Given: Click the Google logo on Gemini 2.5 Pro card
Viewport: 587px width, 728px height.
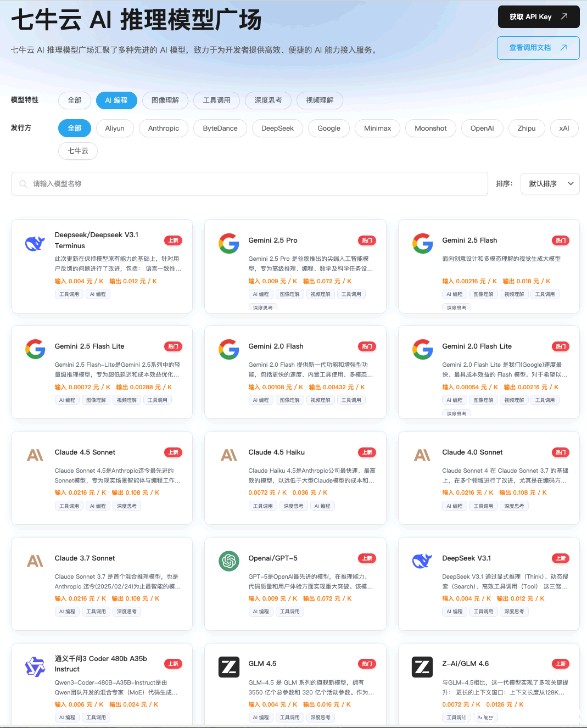Looking at the screenshot, I should click(229, 243).
